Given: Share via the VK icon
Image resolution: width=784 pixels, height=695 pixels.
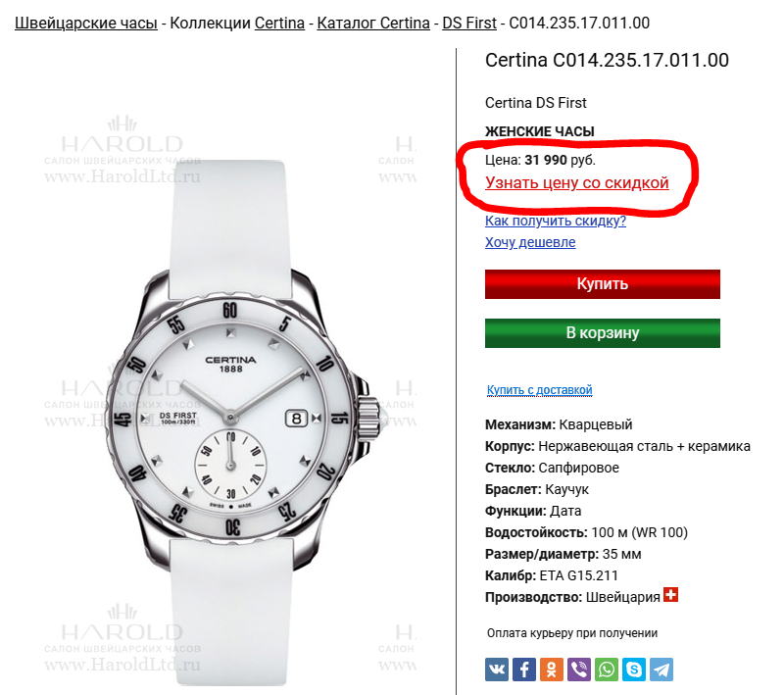Looking at the screenshot, I should click(497, 669).
